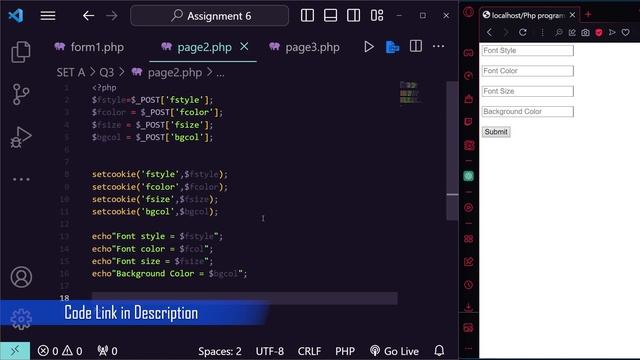Reload the localhost page
The width and height of the screenshot is (640, 360).
(x=522, y=32)
